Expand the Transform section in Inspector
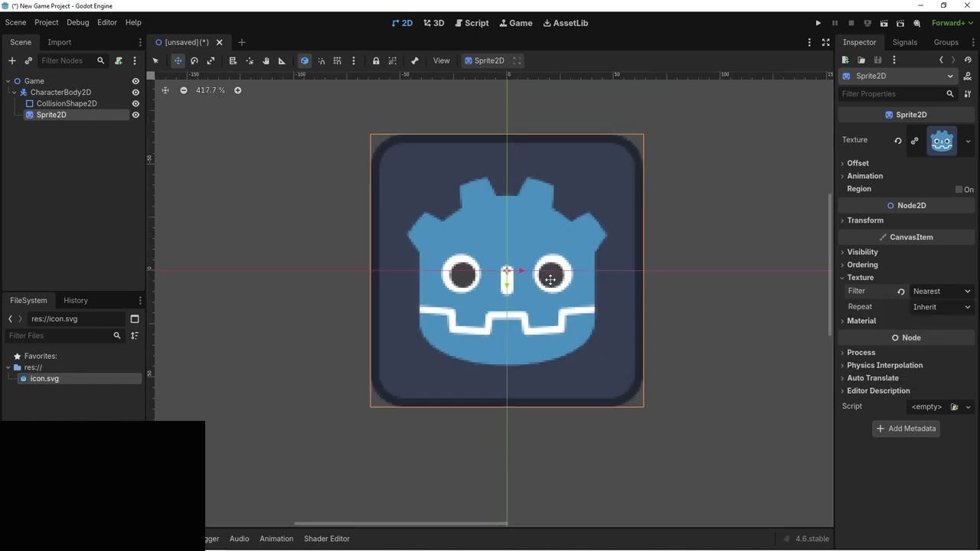Screen dimensions: 980x551 pyautogui.click(x=864, y=220)
